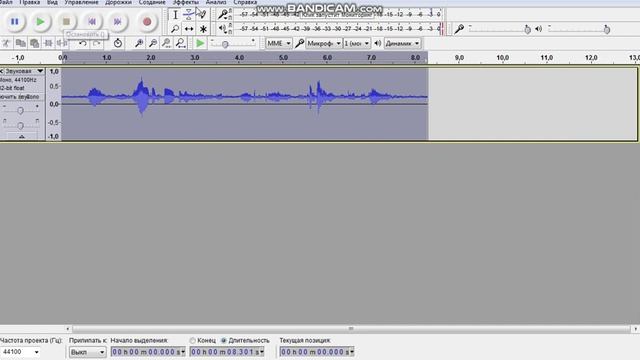Select the Draw pencil tool
640x360 pixels.
(x=202, y=15)
